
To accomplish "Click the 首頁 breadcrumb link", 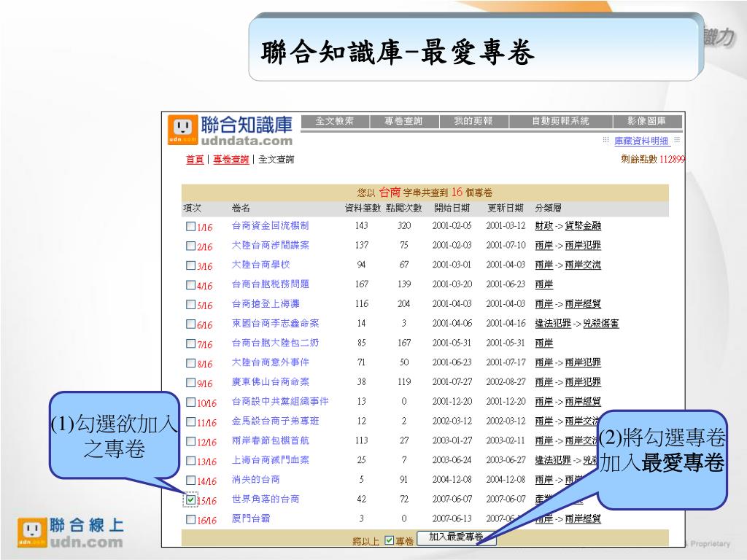I will [194, 160].
